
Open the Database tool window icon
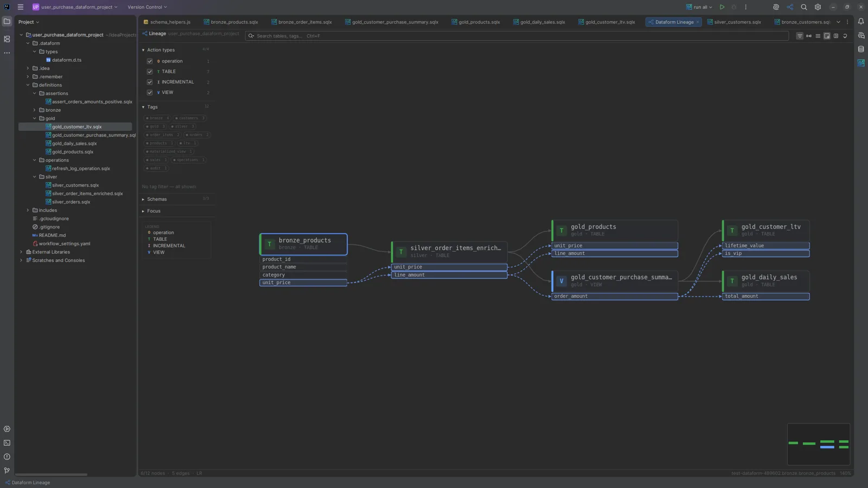point(861,49)
